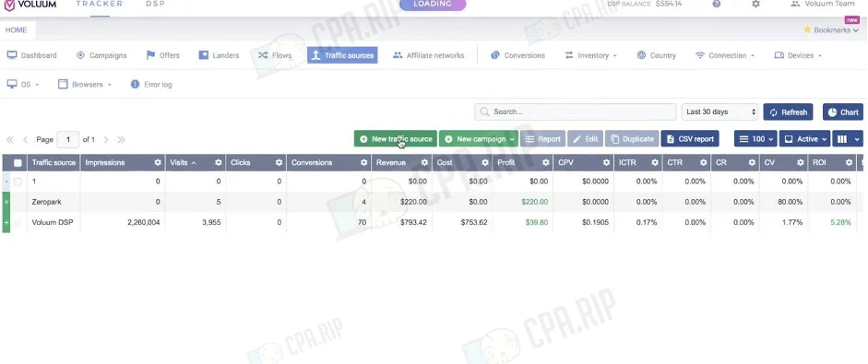Download the CSV report
This screenshot has width=868, height=364.
coord(690,139)
